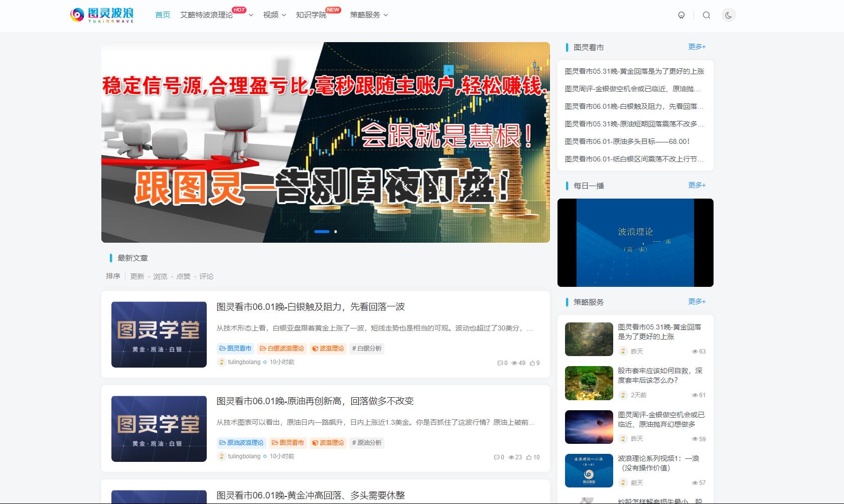Image resolution: width=844 pixels, height=504 pixels.
Task: Open the 知识学院 menu item
Action: tap(311, 15)
